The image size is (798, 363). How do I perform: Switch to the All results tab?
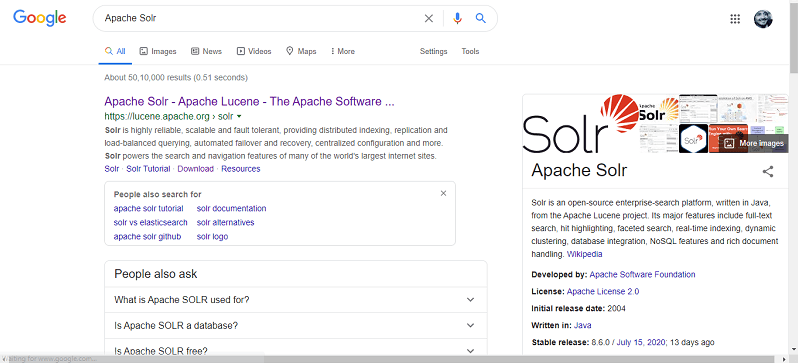[115, 51]
